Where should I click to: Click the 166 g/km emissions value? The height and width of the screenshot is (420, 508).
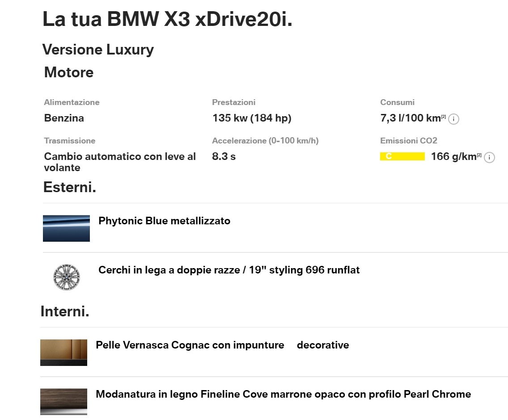[x=453, y=157]
